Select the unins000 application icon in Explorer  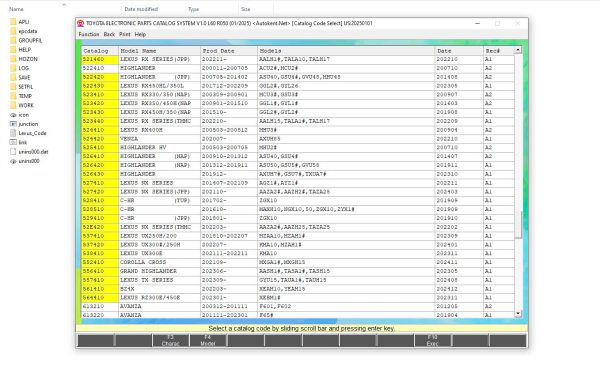[13, 161]
